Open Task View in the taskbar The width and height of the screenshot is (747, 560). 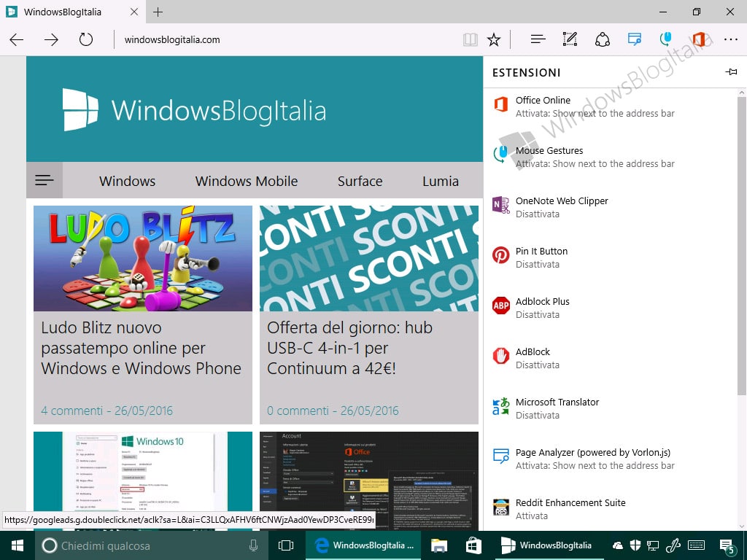click(x=286, y=545)
